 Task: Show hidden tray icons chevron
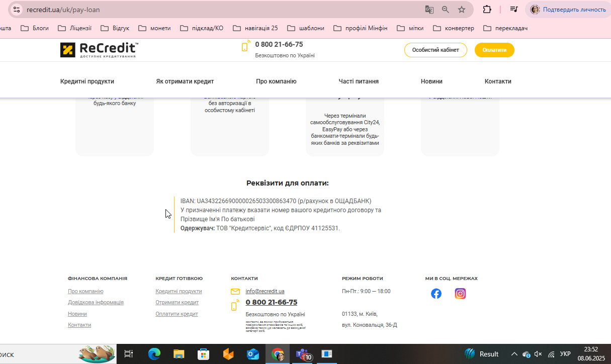click(x=514, y=354)
